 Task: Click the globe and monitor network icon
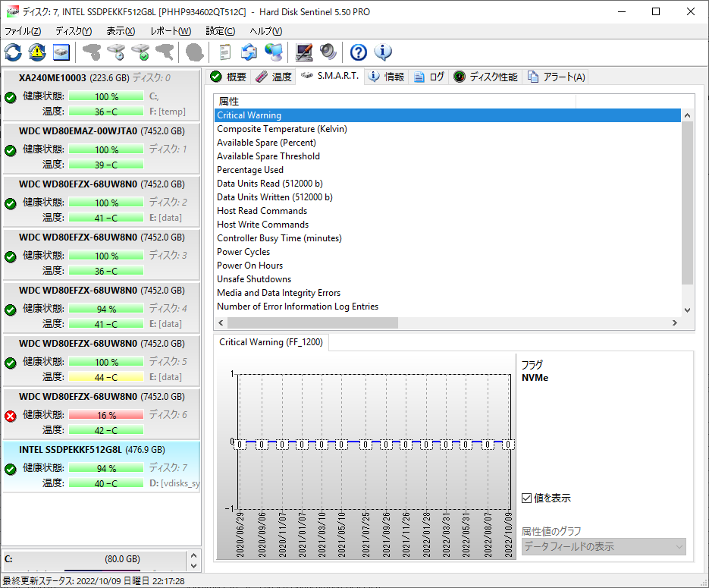pyautogui.click(x=274, y=52)
